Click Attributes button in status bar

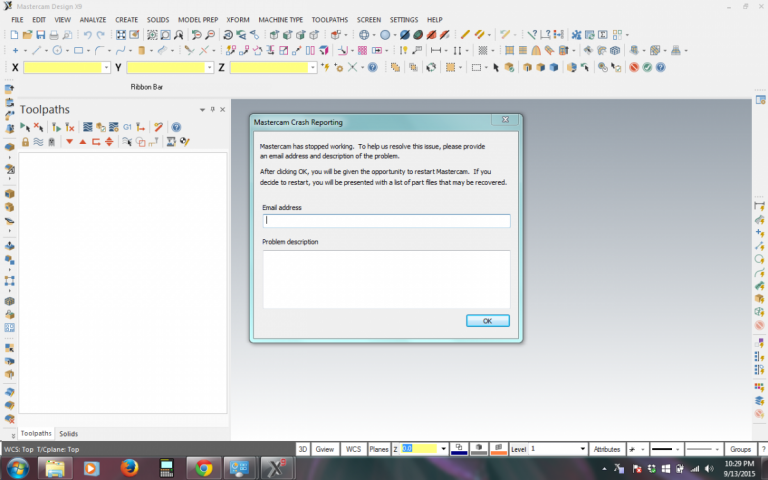[606, 449]
